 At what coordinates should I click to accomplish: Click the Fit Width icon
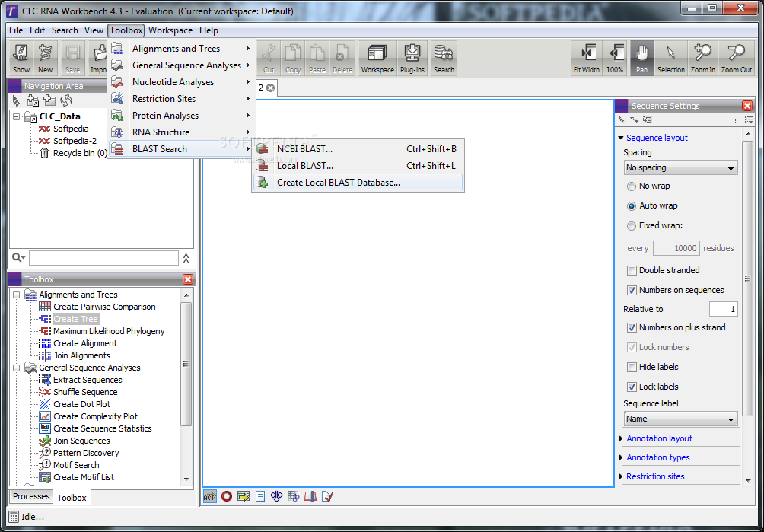[x=587, y=58]
